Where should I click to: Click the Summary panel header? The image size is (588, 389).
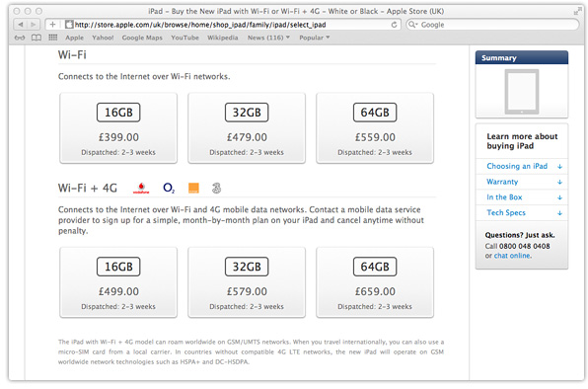coord(522,58)
